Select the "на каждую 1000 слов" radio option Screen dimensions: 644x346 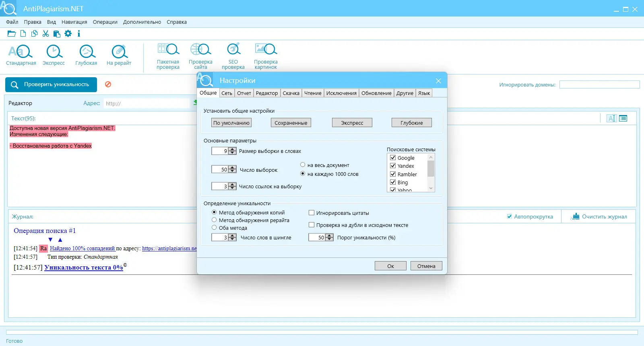[x=303, y=174]
